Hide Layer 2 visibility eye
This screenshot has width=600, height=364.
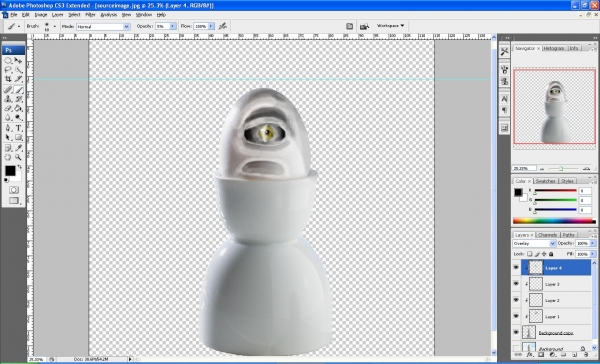pos(517,300)
